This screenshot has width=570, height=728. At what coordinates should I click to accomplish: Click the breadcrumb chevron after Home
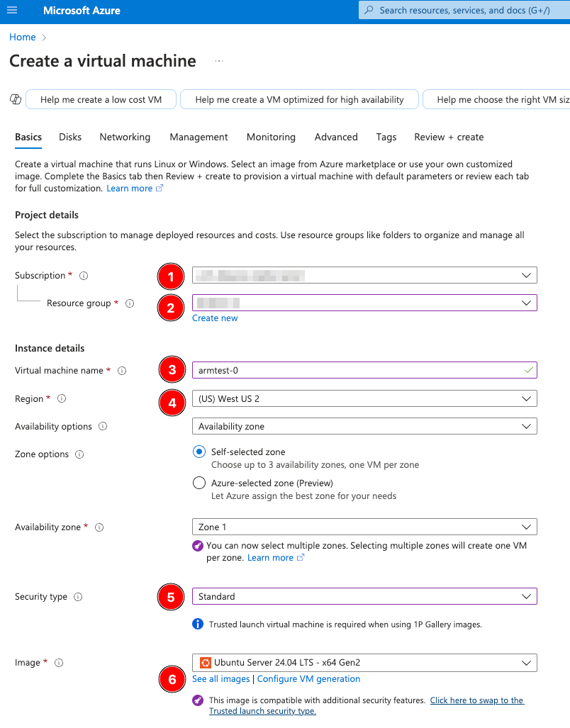[44, 38]
